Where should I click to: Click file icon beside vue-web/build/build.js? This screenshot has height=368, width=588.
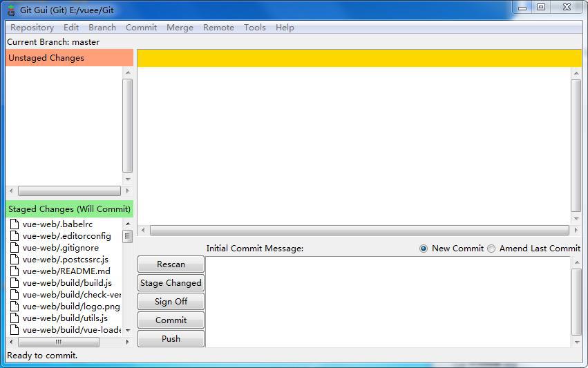coord(15,282)
